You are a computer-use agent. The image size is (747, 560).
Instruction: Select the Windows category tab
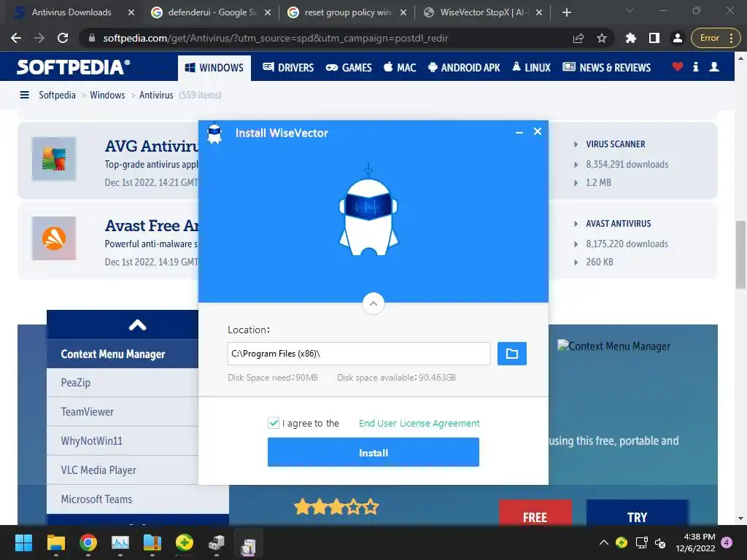pyautogui.click(x=214, y=68)
